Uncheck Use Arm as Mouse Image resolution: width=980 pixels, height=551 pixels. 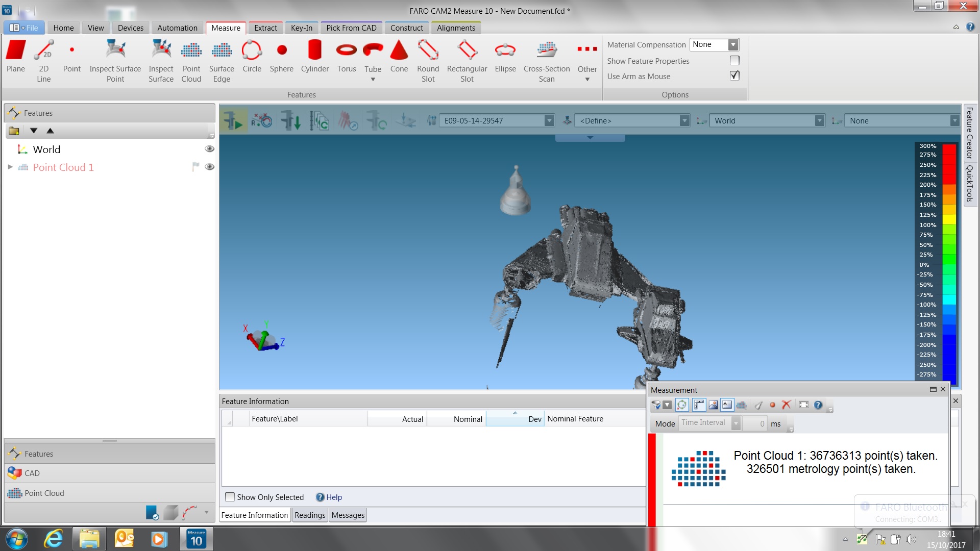click(734, 76)
